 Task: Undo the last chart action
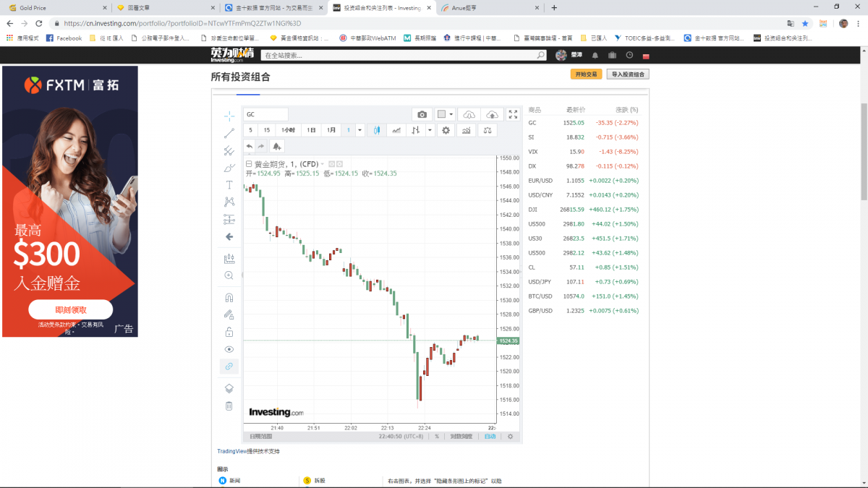tap(250, 146)
